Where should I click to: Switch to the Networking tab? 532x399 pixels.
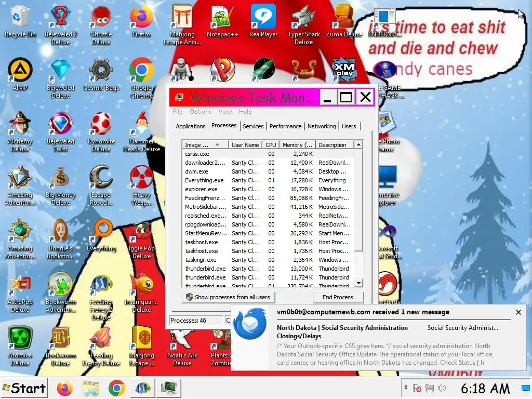pos(322,126)
